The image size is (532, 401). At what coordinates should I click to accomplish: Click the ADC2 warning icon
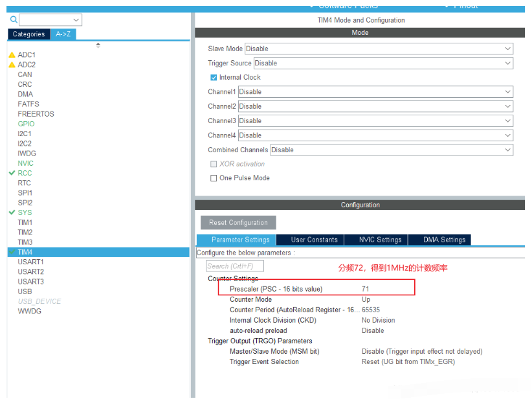tap(12, 65)
